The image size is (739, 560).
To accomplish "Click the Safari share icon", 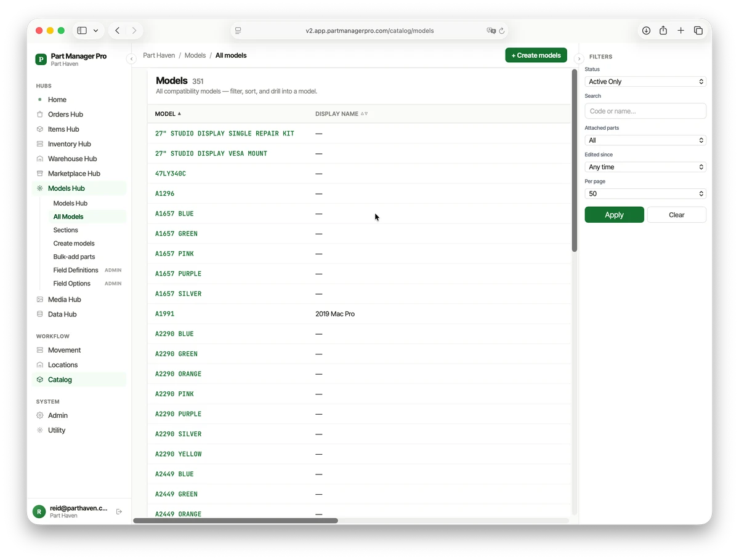I will pyautogui.click(x=663, y=30).
